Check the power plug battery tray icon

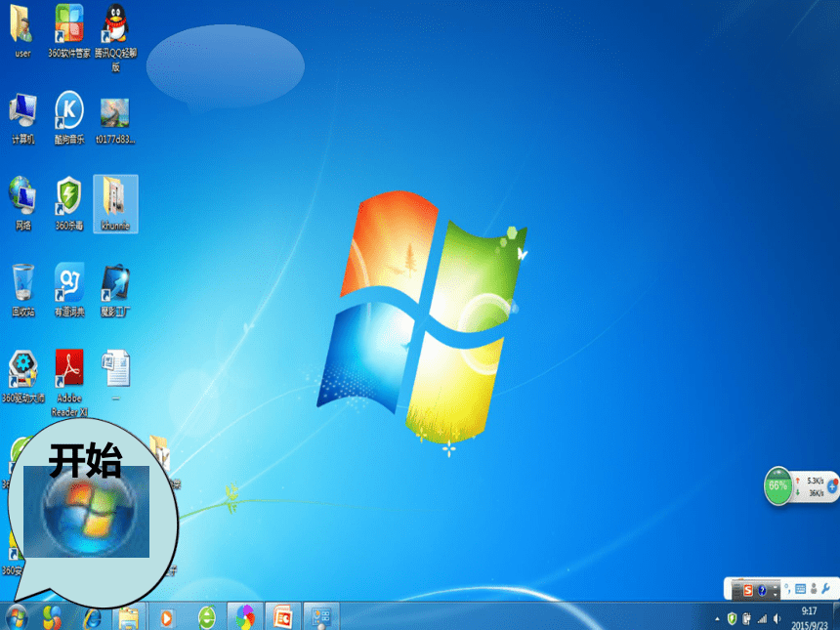tap(746, 618)
